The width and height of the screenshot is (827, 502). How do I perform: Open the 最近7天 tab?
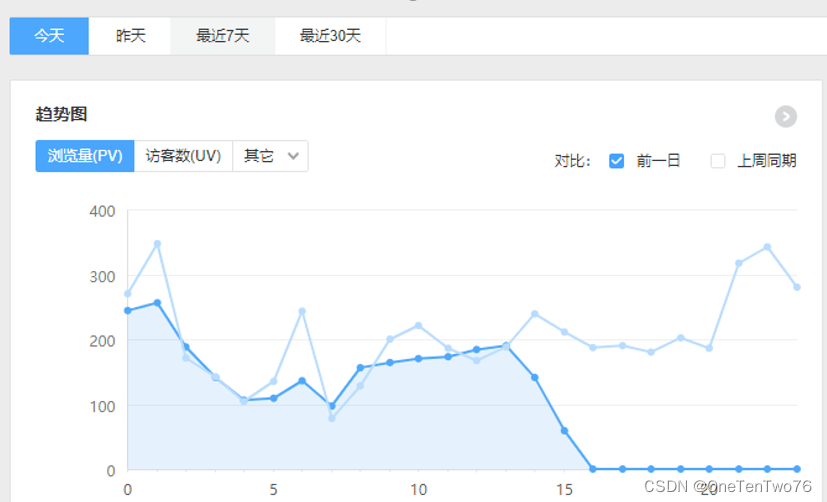[x=223, y=36]
